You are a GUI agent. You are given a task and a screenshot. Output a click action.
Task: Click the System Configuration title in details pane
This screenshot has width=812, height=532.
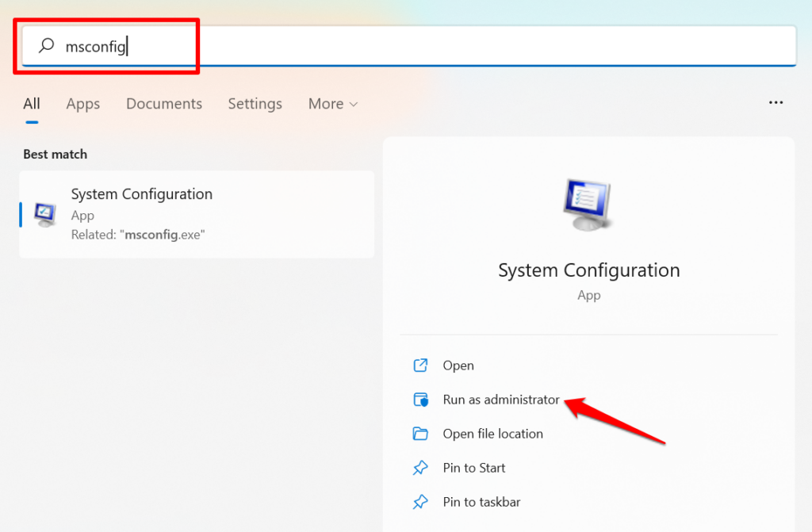pos(589,270)
